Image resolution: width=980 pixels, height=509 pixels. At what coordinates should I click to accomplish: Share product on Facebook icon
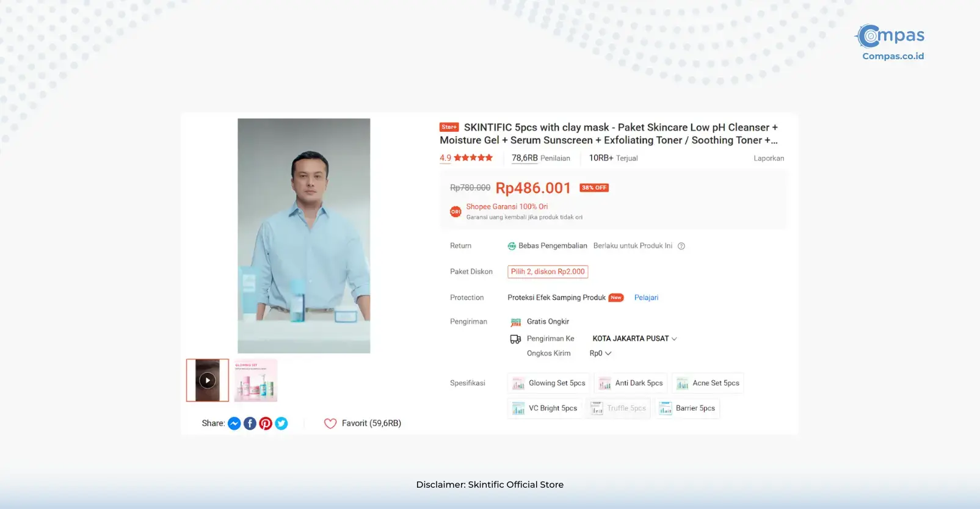[250, 424]
